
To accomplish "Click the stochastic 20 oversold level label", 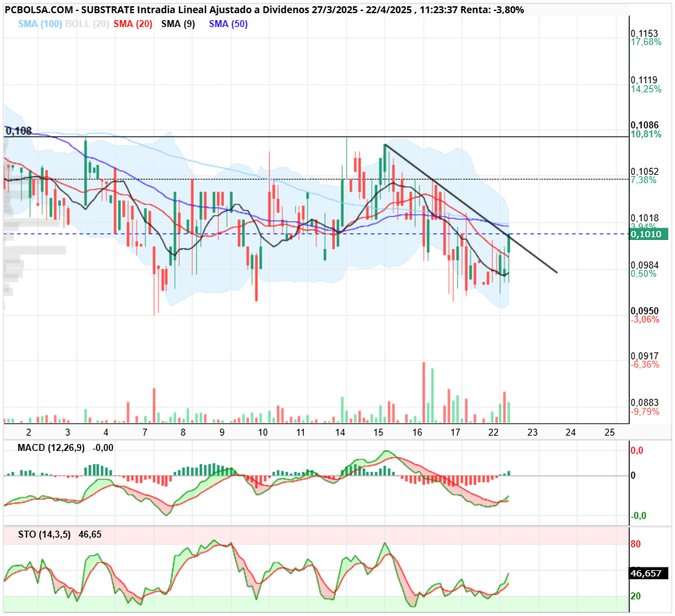I will pos(636,596).
